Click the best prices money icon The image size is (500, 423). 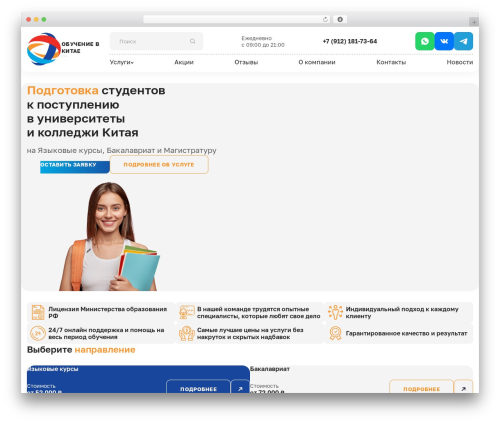pyautogui.click(x=187, y=333)
